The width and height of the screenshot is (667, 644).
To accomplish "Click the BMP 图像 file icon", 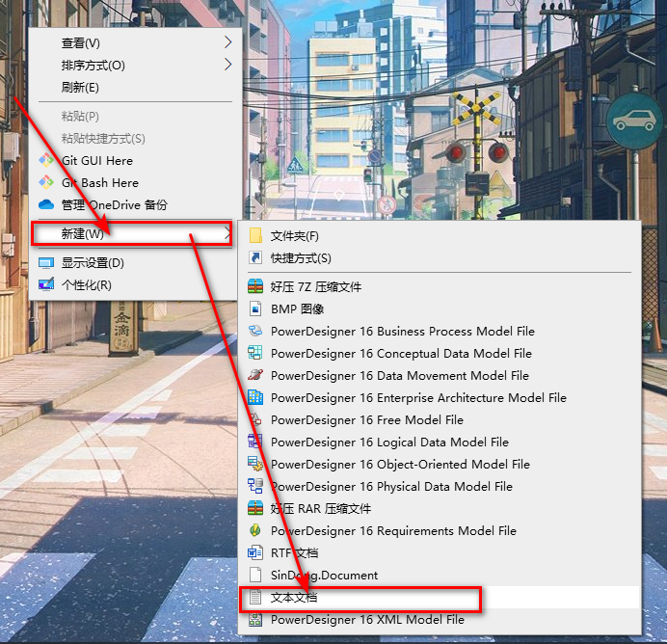I will (255, 309).
